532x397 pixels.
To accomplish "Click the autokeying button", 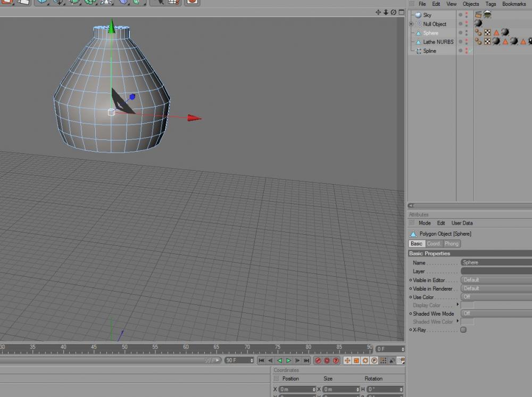I will [x=327, y=360].
